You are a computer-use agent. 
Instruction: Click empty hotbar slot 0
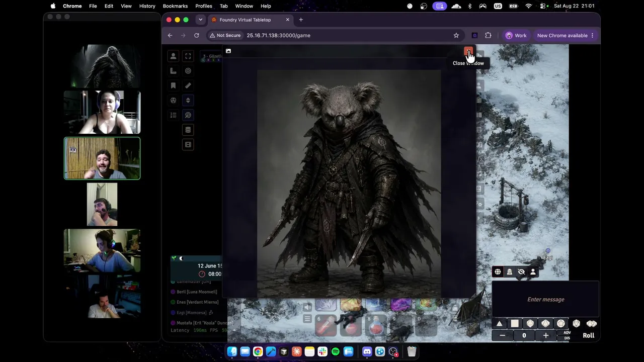tap(426, 325)
